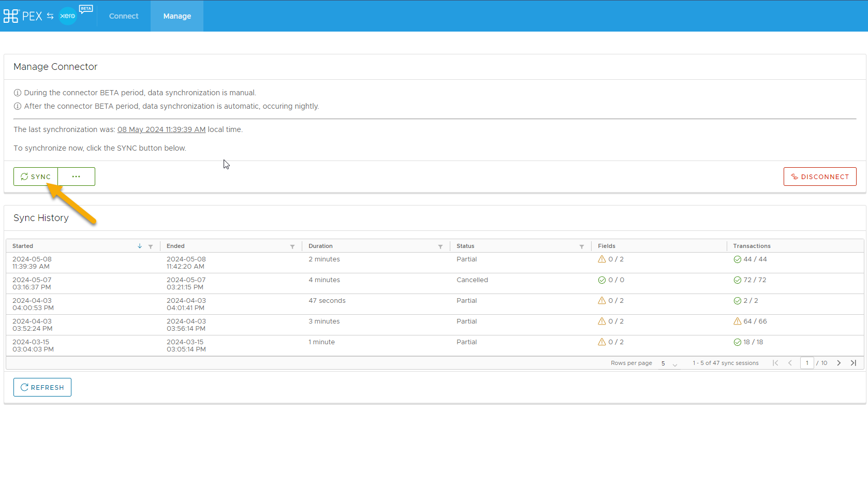868x498 pixels.
Task: Click the PEX logo icon
Action: click(11, 16)
